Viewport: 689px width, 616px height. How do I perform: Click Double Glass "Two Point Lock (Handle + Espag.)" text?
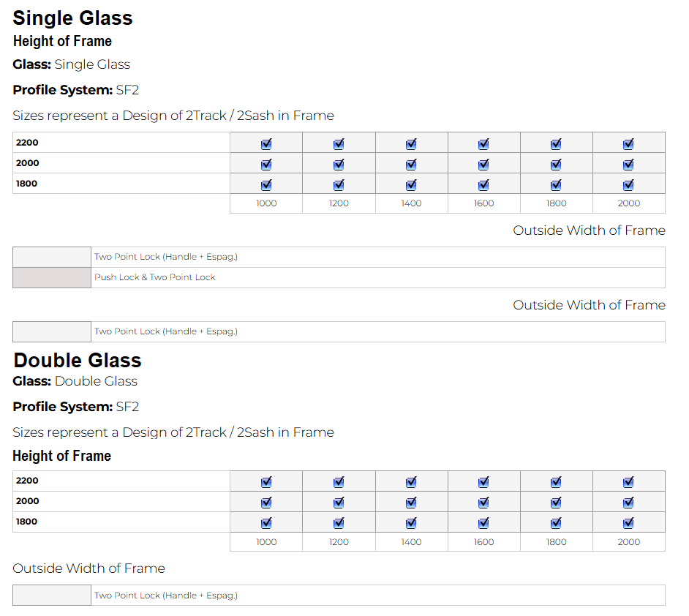166,596
